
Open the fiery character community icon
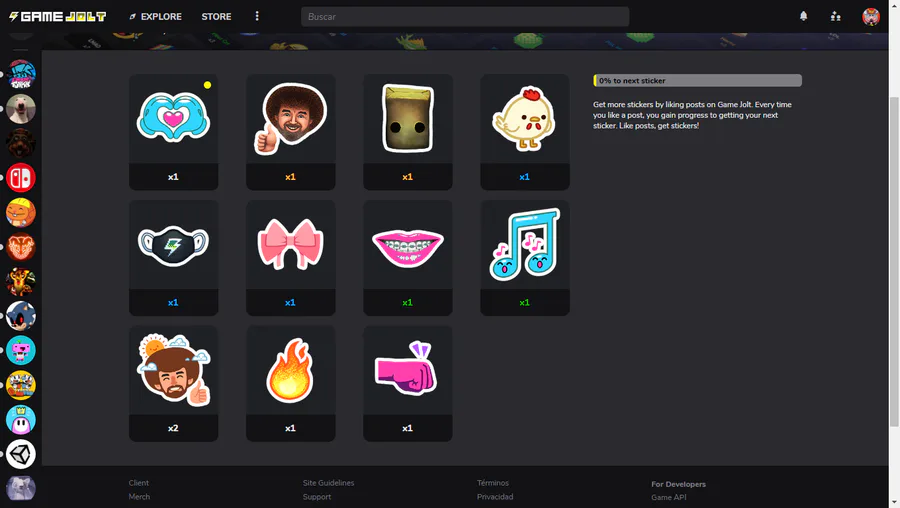(x=21, y=281)
